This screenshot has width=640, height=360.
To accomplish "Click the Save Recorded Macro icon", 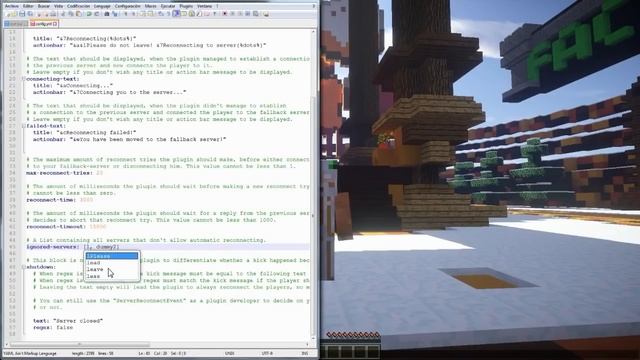I will click(x=256, y=14).
